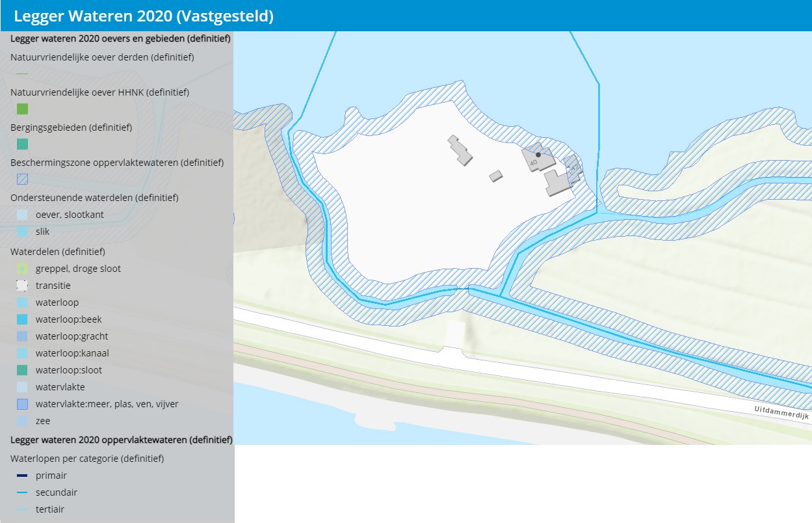Image resolution: width=812 pixels, height=523 pixels.
Task: Click 'Bergingsgebieden (definitief)' legend label
Action: tap(72, 127)
